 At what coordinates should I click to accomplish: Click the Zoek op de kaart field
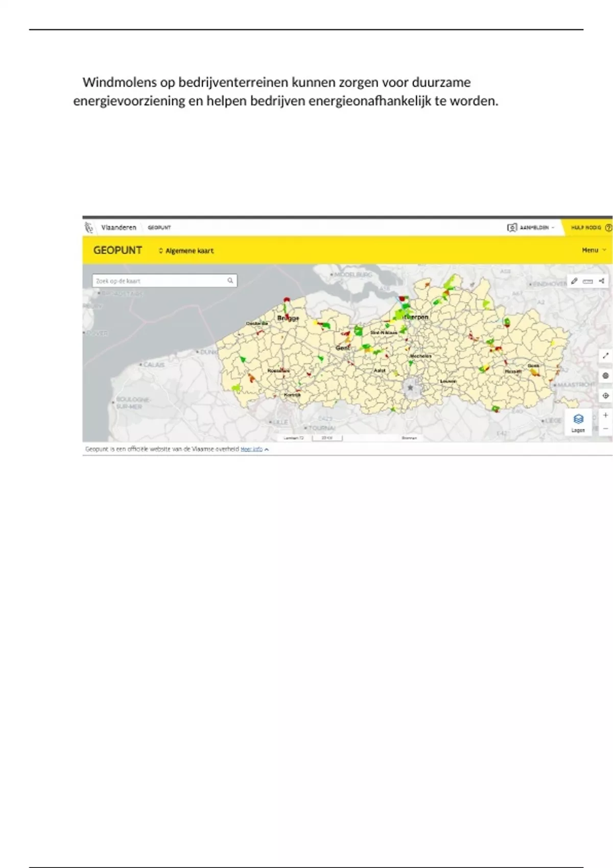click(158, 281)
